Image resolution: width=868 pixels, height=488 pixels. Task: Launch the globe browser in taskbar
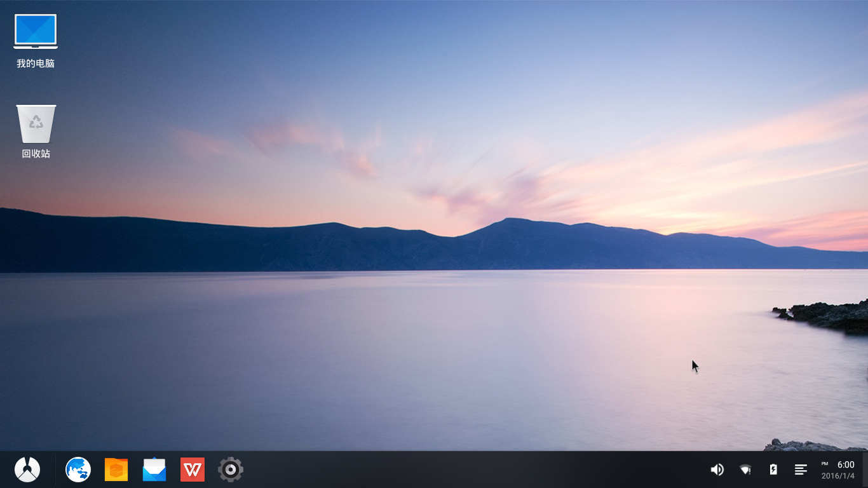(78, 470)
